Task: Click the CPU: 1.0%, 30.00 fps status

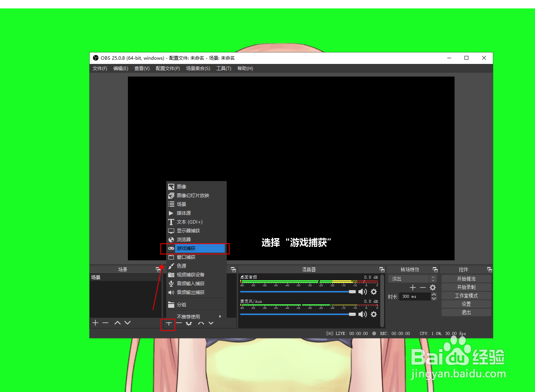Action: 443,334
